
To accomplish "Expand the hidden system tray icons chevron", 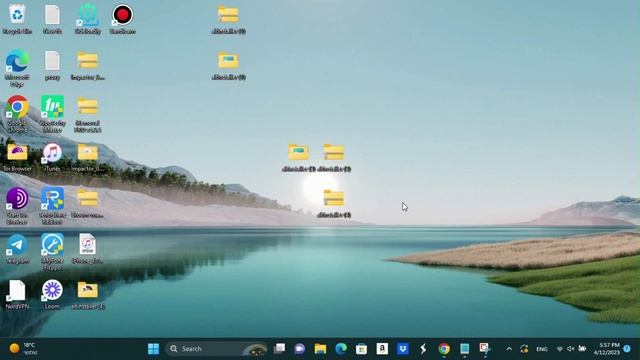I will pyautogui.click(x=509, y=349).
